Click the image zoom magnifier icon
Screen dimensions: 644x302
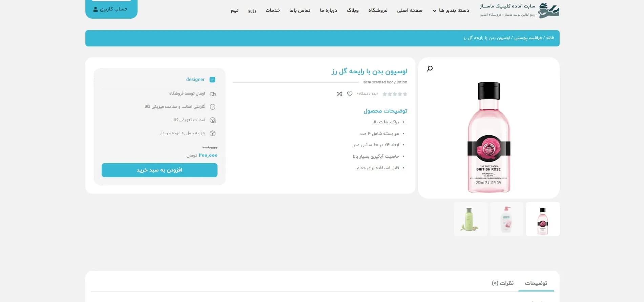click(430, 69)
